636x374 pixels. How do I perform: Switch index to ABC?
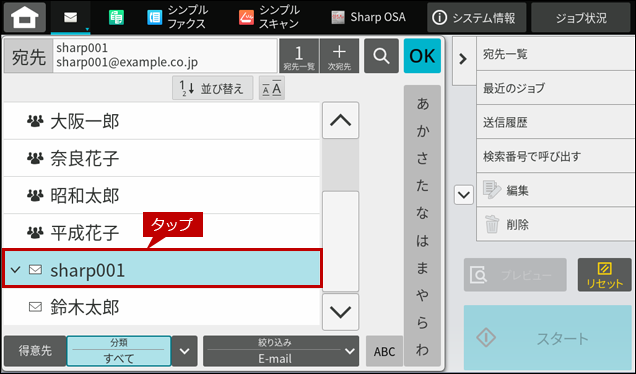[x=384, y=351]
